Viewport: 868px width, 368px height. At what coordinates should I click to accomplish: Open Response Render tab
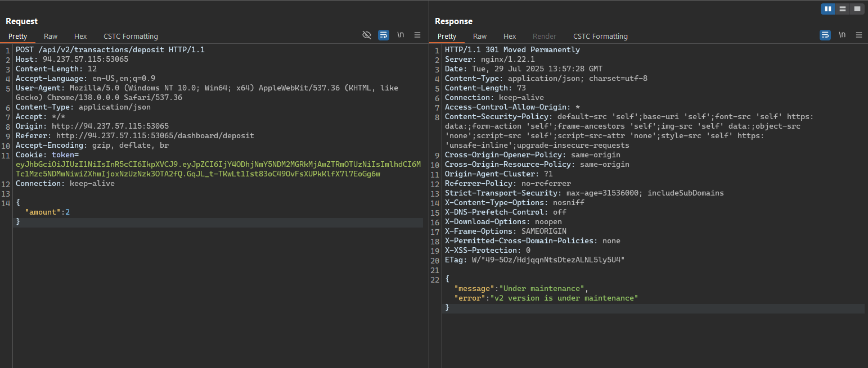[x=544, y=36]
